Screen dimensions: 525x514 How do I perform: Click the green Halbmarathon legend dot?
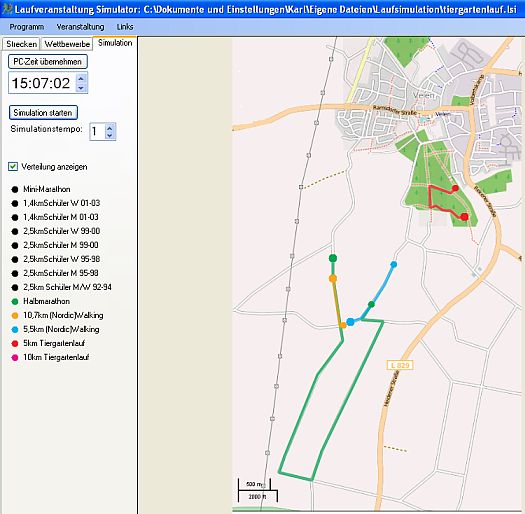(15, 301)
